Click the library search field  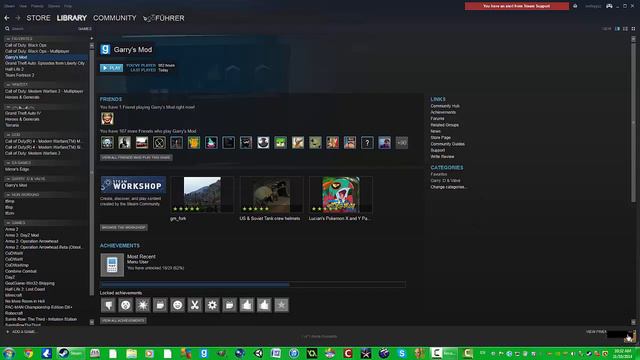[43, 29]
